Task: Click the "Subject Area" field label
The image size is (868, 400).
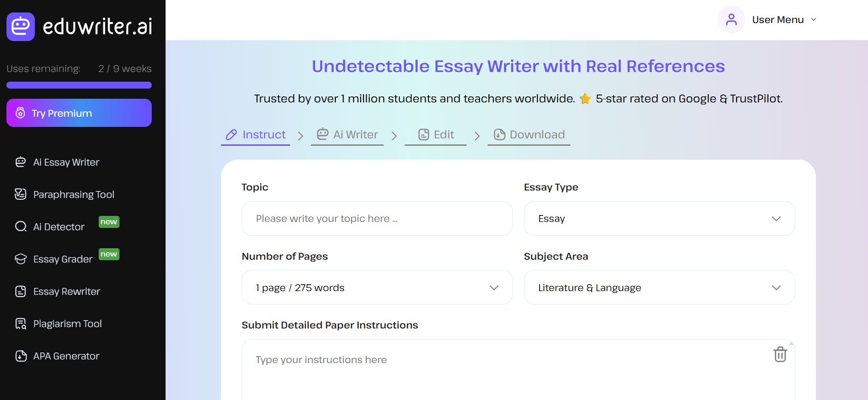Action: tap(556, 257)
